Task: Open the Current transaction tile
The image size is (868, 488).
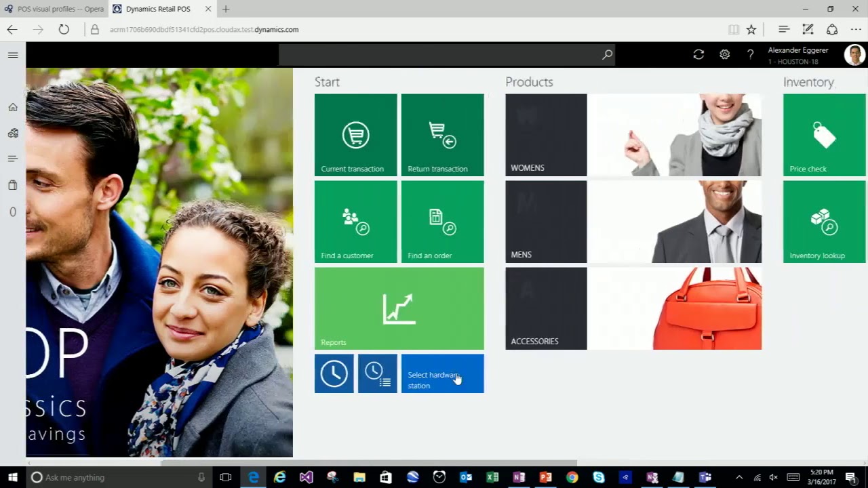Action: point(355,135)
